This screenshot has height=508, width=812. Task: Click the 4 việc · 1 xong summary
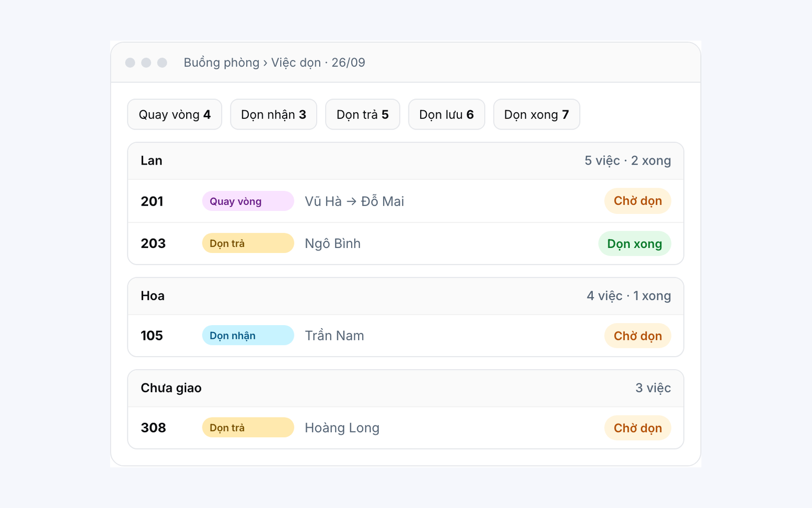click(629, 296)
